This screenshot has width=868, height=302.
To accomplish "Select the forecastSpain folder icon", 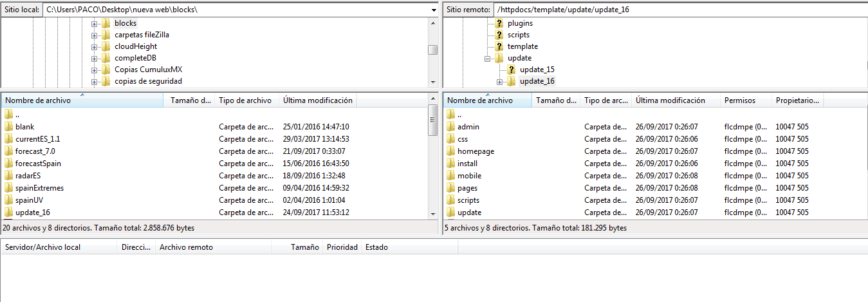I will (8, 164).
